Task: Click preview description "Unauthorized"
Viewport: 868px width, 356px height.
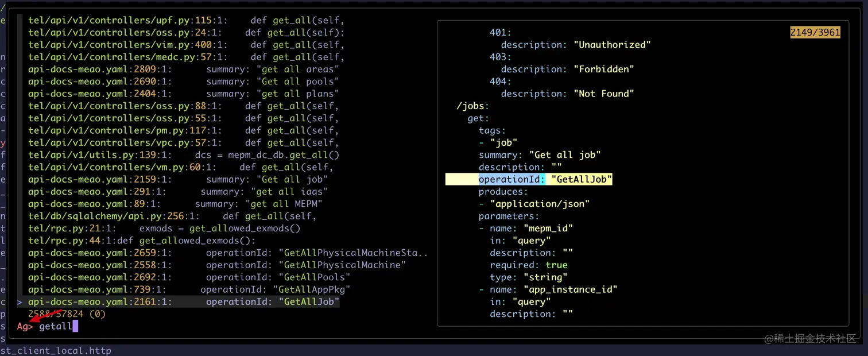Action: coord(576,45)
